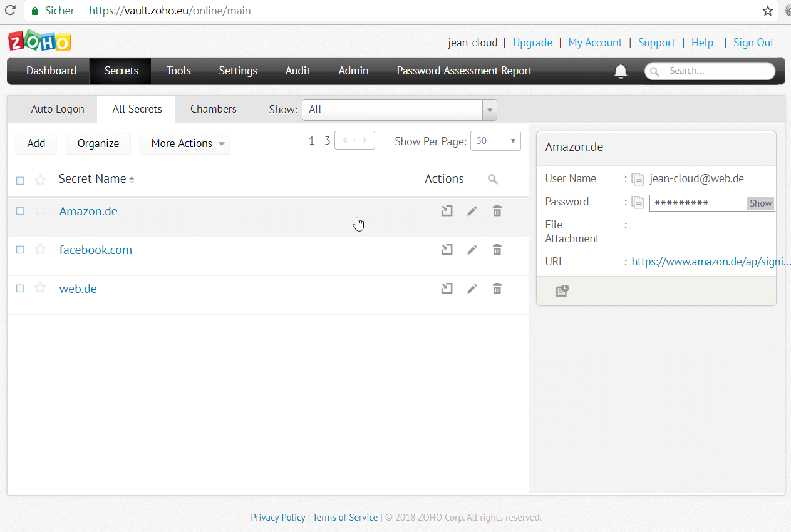Viewport: 791px width, 532px height.
Task: Click the Sign Out link
Action: 753,43
